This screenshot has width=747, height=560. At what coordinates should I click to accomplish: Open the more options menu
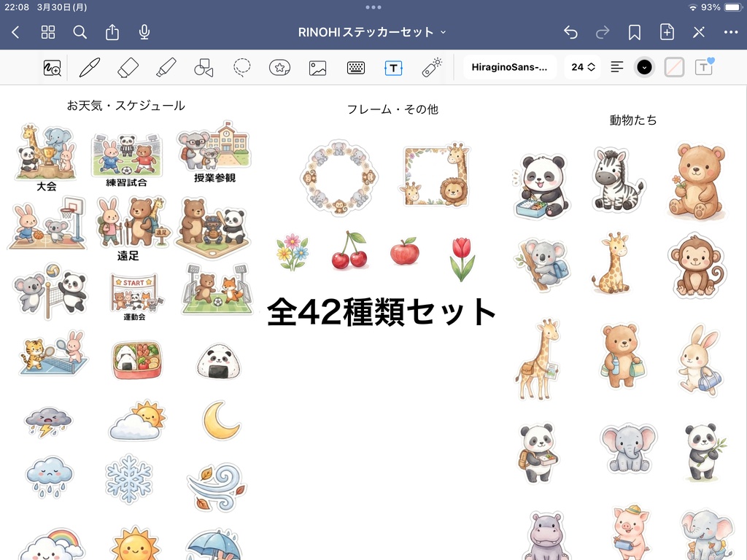730,32
